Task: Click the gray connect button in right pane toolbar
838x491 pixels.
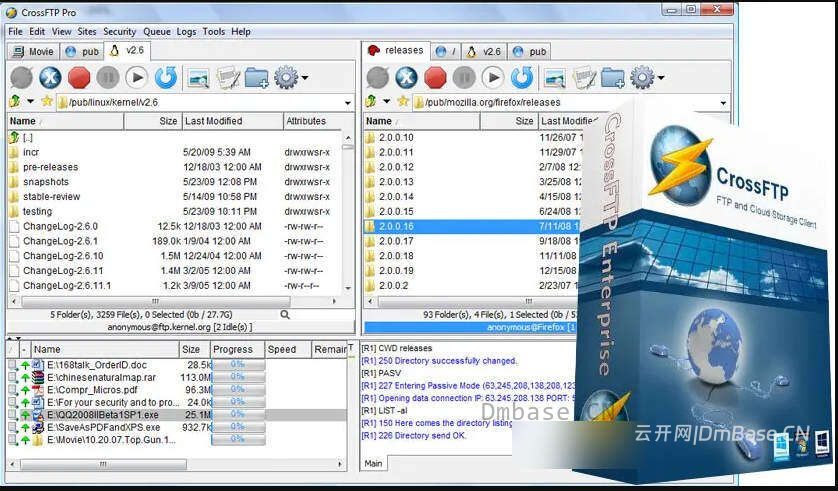Action: click(x=377, y=78)
